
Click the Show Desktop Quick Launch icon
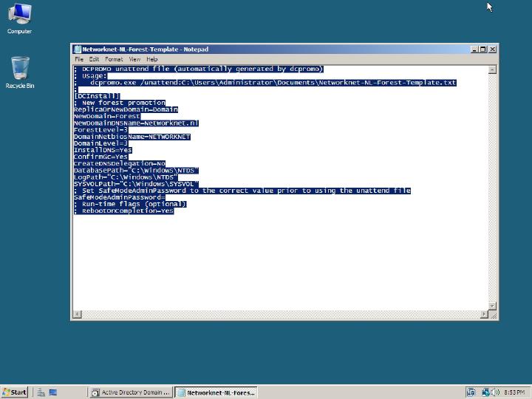click(x=53, y=392)
